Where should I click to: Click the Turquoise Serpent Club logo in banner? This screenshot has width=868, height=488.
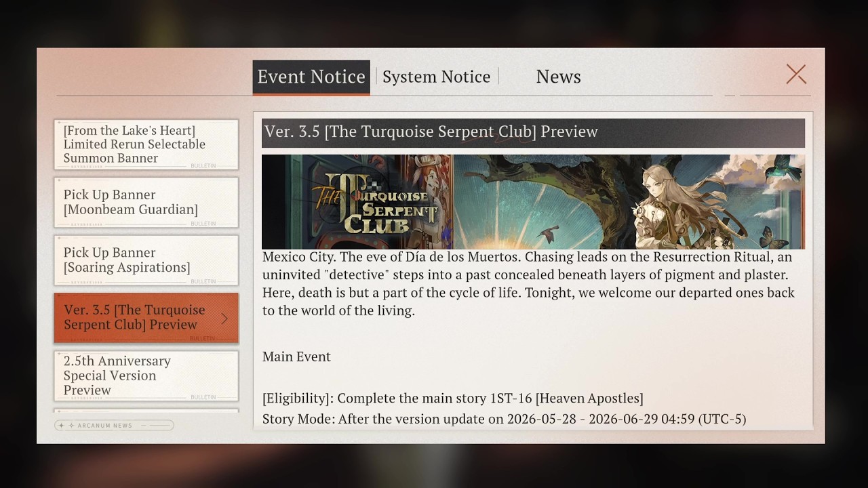pyautogui.click(x=375, y=205)
